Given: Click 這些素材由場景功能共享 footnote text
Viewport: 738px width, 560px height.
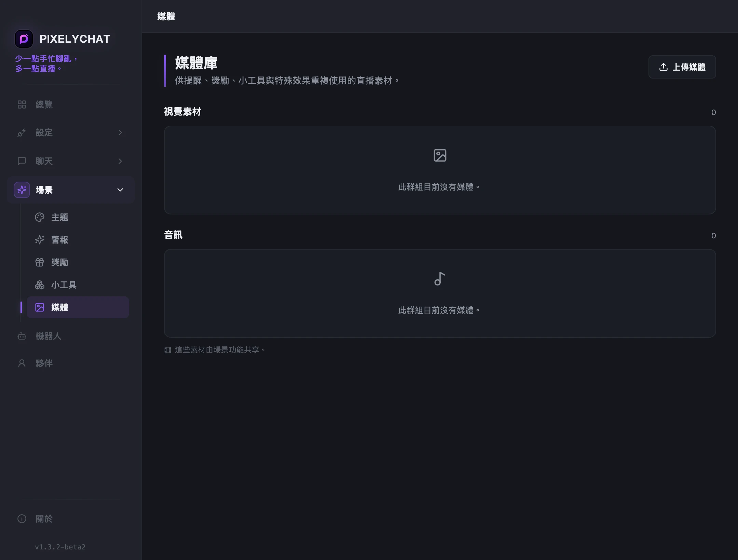Looking at the screenshot, I should pos(220,350).
